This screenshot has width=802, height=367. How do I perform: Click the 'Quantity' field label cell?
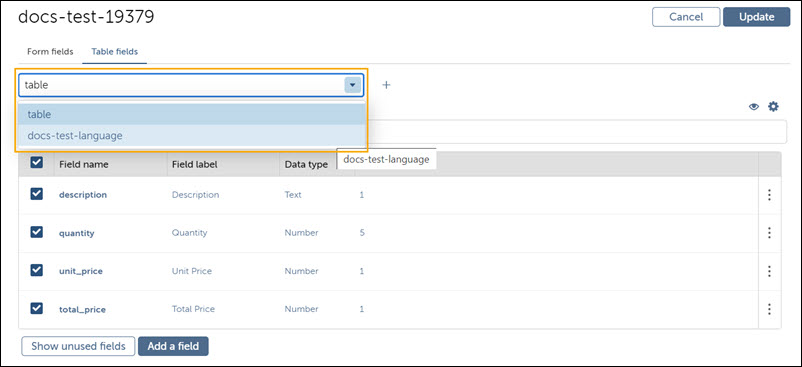click(189, 233)
